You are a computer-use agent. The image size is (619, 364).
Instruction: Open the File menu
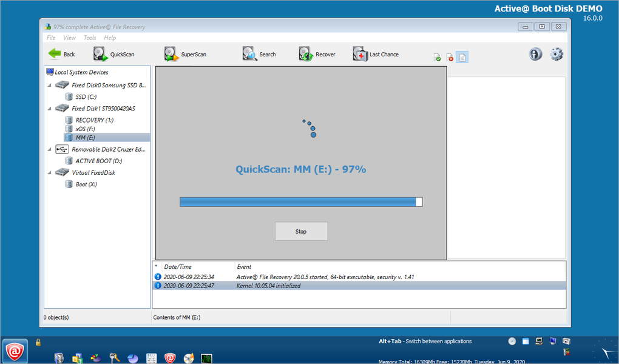point(51,38)
